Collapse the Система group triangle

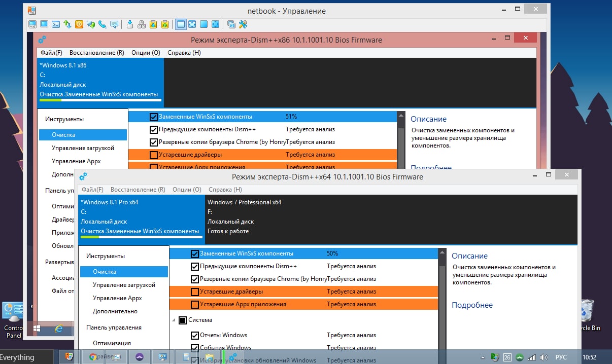[x=175, y=320]
